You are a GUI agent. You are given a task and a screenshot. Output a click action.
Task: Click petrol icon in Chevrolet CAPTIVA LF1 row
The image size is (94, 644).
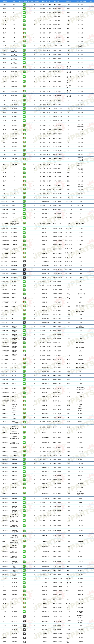point(24,253)
